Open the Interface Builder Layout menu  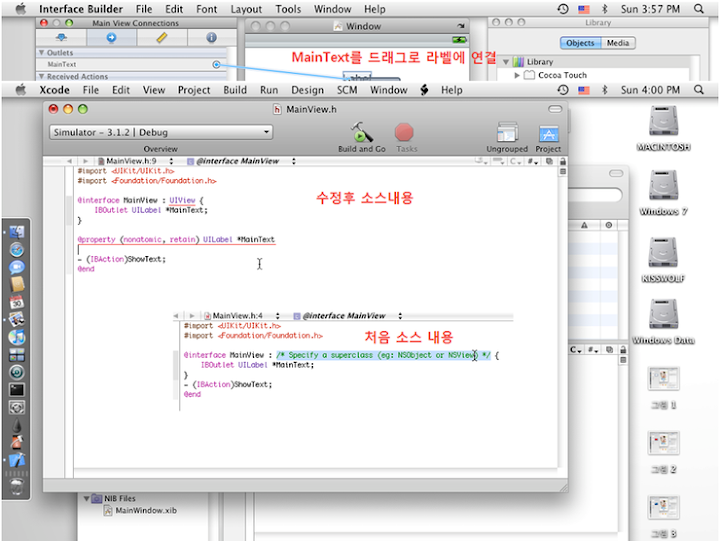pyautogui.click(x=246, y=9)
